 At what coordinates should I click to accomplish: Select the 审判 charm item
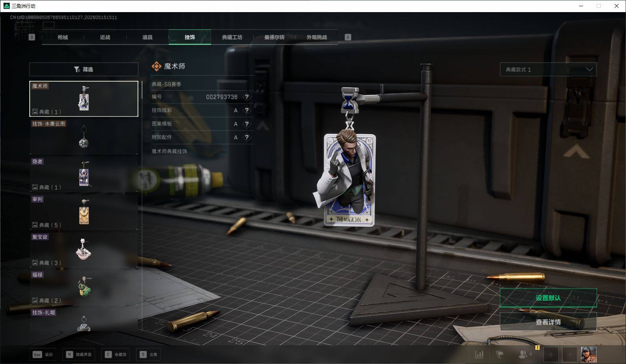pyautogui.click(x=84, y=212)
